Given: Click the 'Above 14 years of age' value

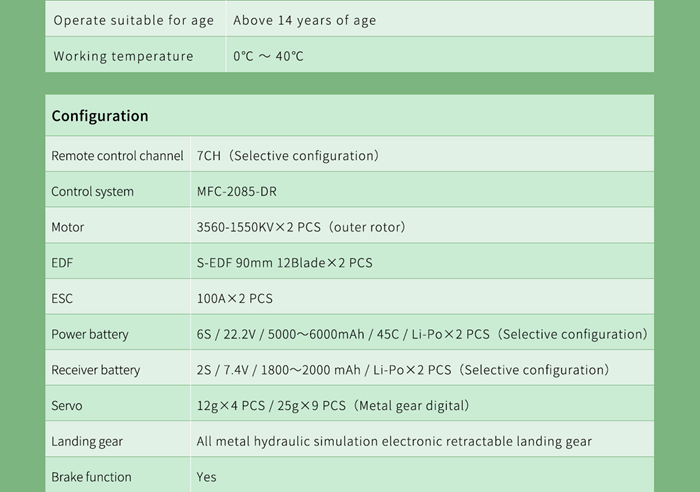Looking at the screenshot, I should click(x=304, y=20).
